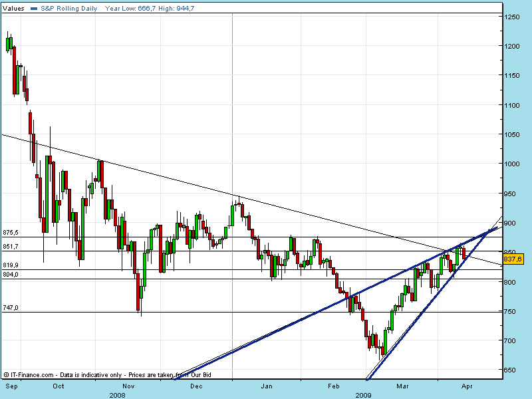Click the 1050 price axis label
This screenshot has width=532, height=399.
(511, 135)
